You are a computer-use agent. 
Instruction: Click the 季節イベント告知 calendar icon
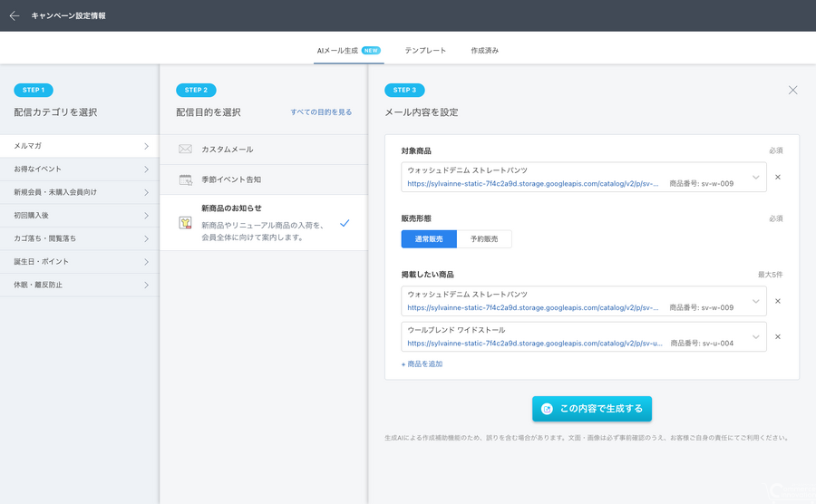point(185,180)
